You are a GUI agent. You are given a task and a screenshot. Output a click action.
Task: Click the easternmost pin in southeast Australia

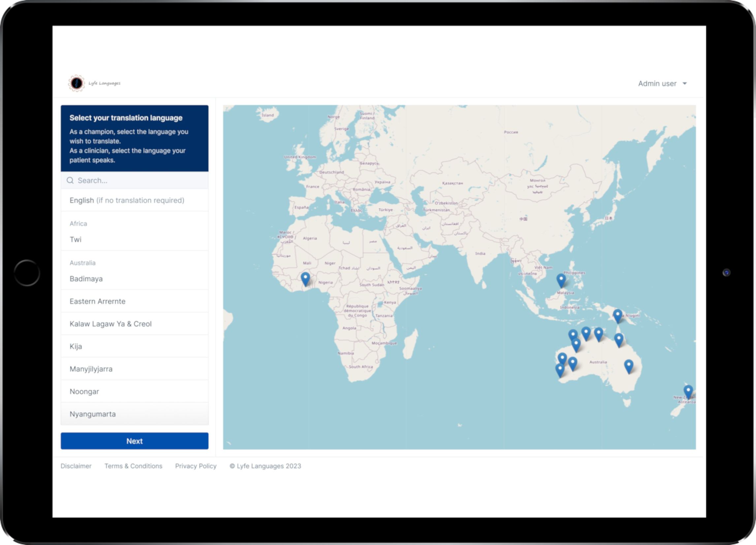coord(628,366)
